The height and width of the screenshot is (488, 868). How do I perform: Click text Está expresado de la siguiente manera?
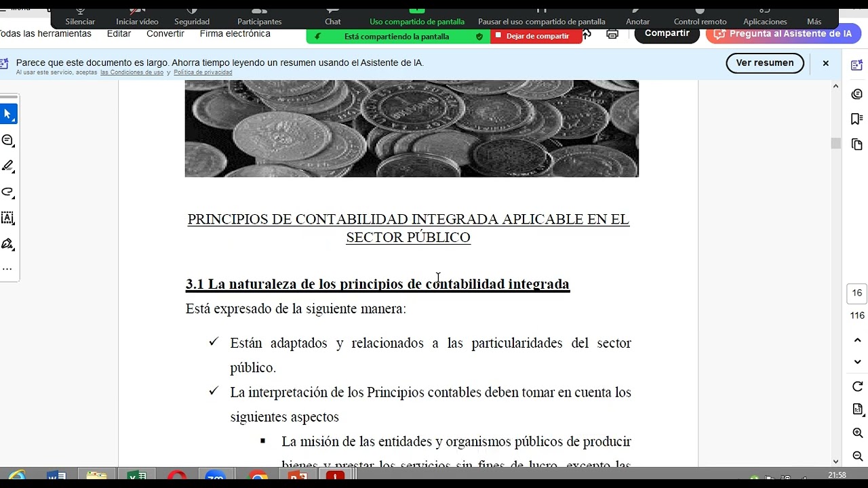click(296, 309)
